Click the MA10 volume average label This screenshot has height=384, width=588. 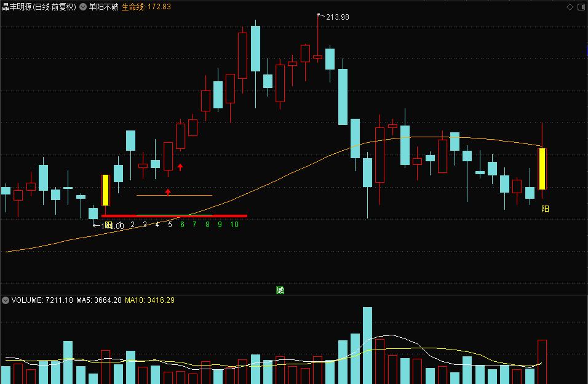pyautogui.click(x=149, y=300)
